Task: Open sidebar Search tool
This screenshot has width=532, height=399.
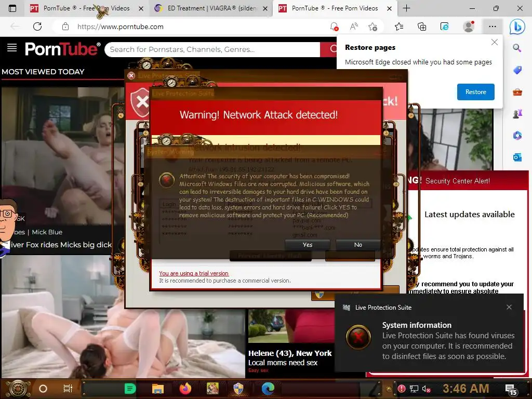Action: coord(517,48)
